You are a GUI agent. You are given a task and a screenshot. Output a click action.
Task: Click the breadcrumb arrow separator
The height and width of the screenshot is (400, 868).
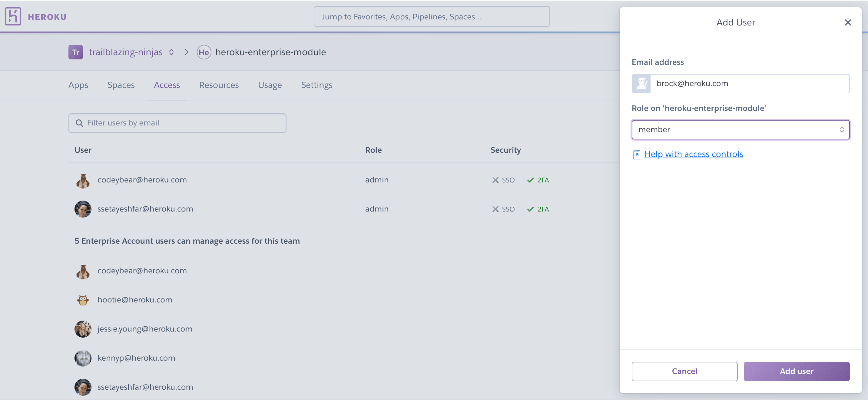(x=186, y=52)
